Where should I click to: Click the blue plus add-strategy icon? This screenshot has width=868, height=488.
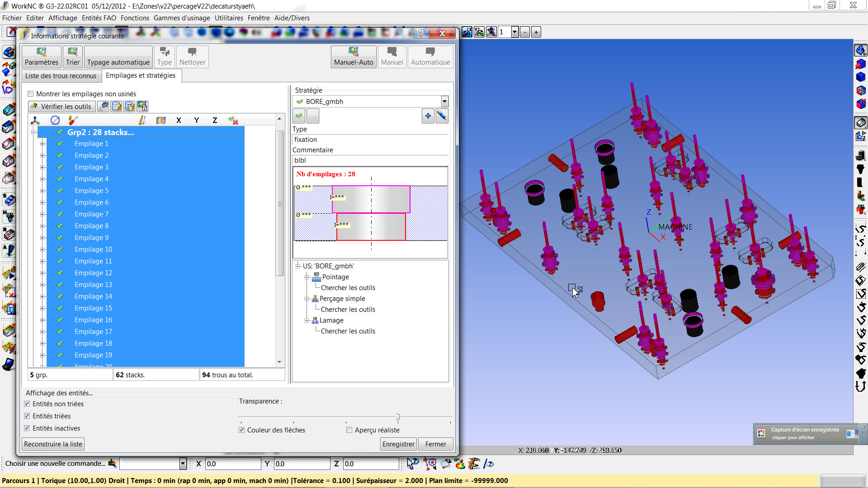428,116
